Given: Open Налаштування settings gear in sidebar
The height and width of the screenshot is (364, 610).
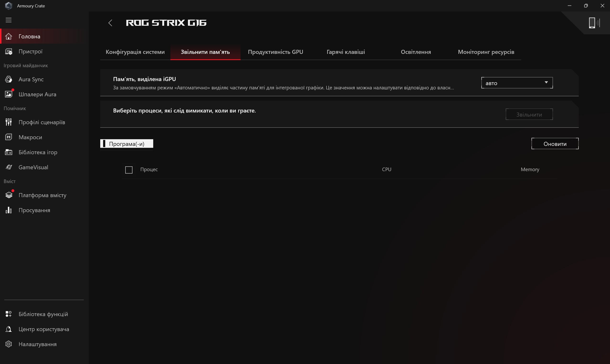Looking at the screenshot, I should pyautogui.click(x=9, y=344).
